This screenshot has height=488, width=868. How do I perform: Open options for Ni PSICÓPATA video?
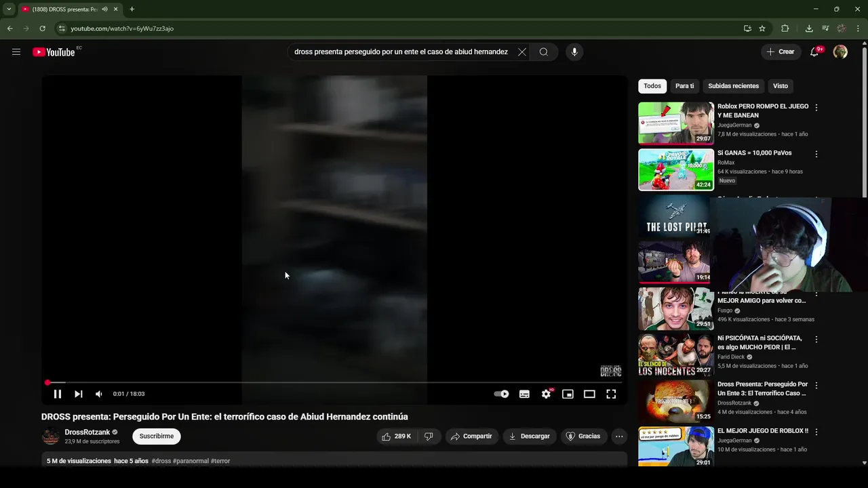click(816, 339)
